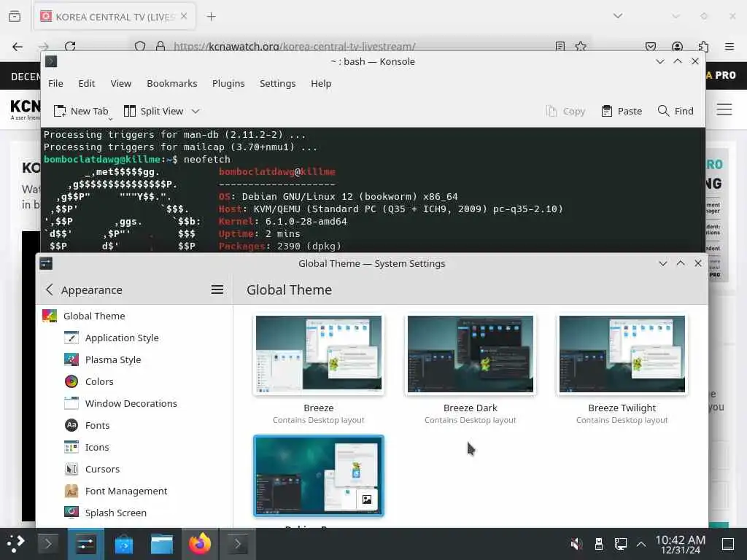The image size is (747, 560).
Task: Choose the Breeze Dark theme thumbnail
Action: (x=471, y=354)
